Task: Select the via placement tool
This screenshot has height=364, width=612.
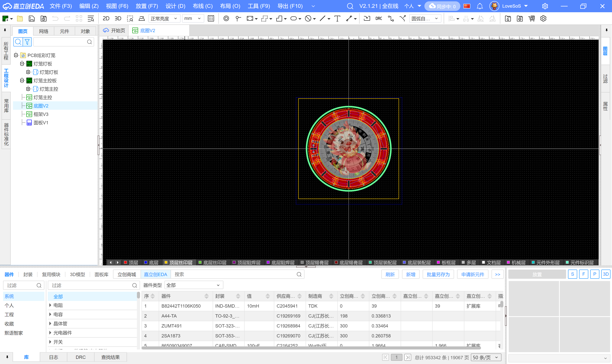Action: [226, 18]
